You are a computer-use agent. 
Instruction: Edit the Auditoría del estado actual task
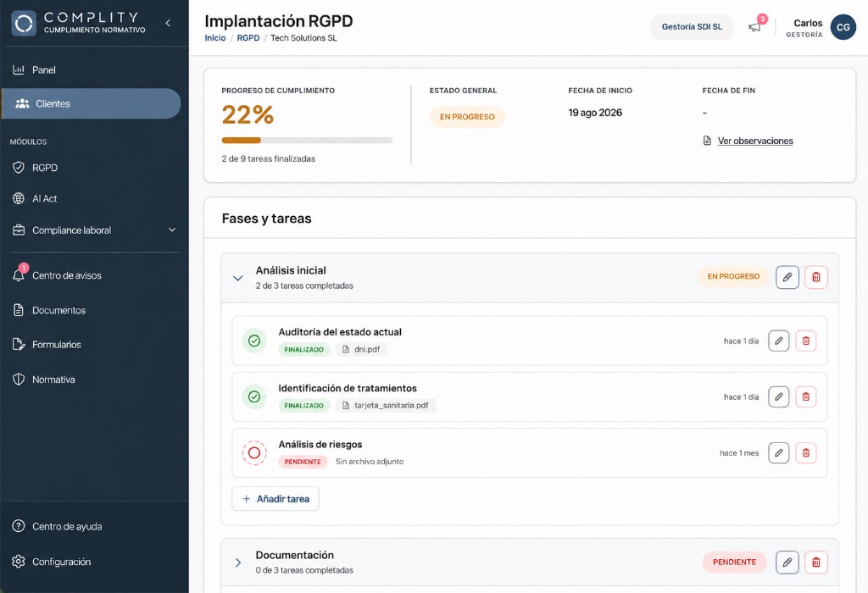coord(779,341)
